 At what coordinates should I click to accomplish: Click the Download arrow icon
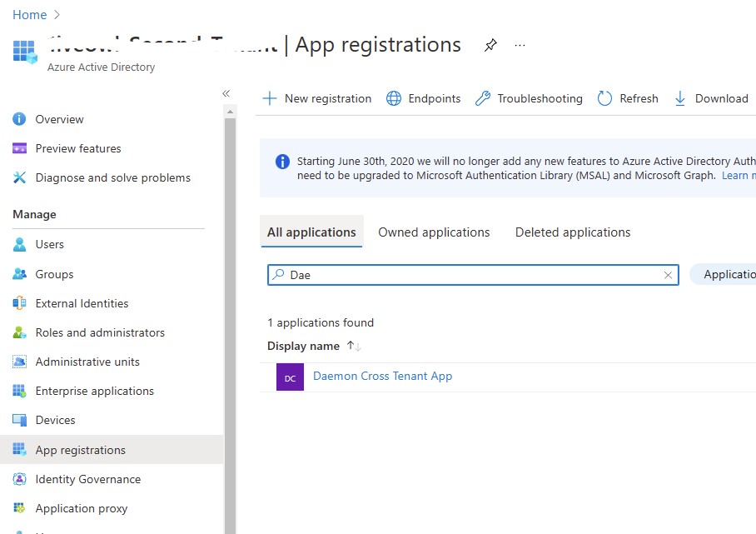click(x=680, y=98)
